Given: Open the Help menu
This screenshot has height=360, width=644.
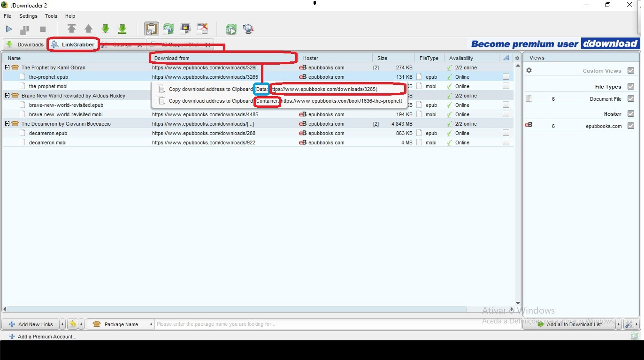Looking at the screenshot, I should tap(70, 16).
